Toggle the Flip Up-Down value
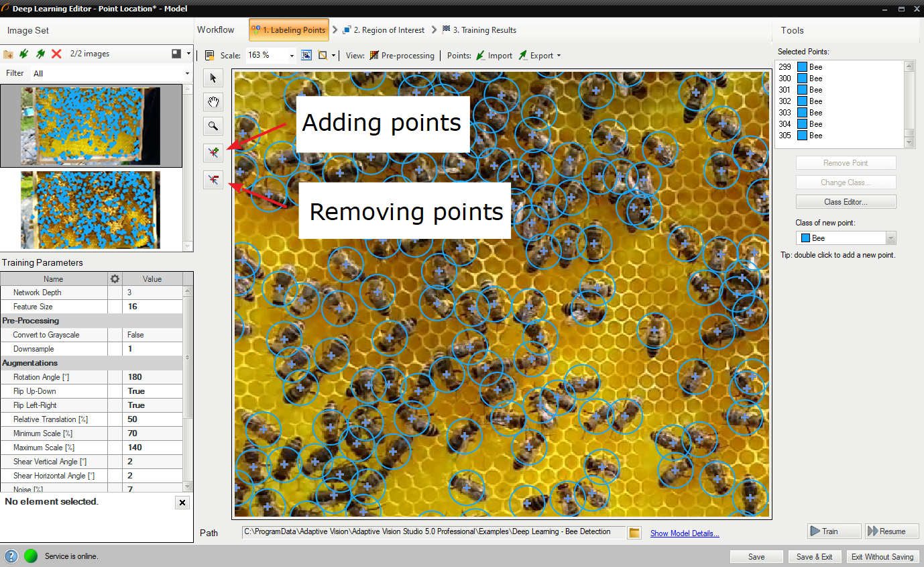924x567 pixels. pyautogui.click(x=152, y=391)
